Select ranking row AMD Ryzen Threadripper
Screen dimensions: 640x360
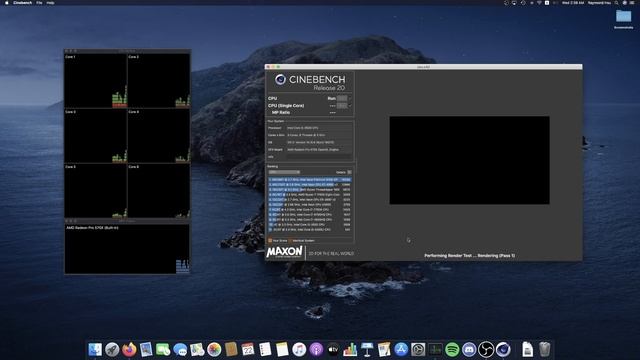[x=310, y=190]
